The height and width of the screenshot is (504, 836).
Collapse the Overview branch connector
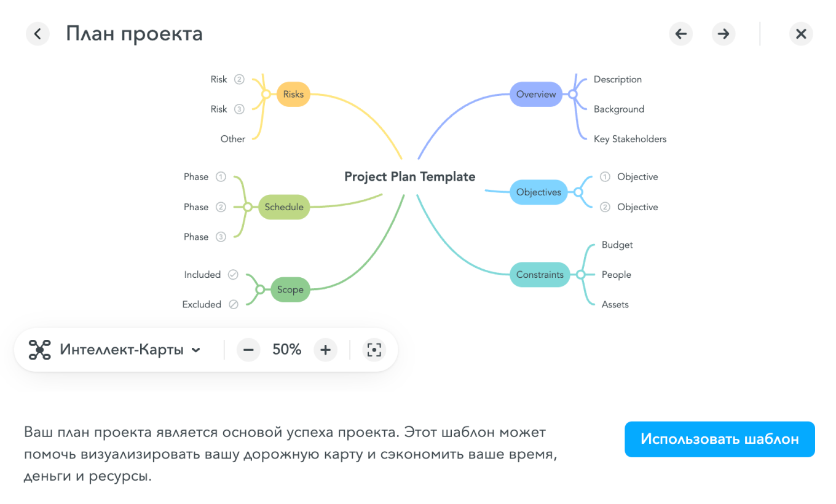tap(572, 94)
